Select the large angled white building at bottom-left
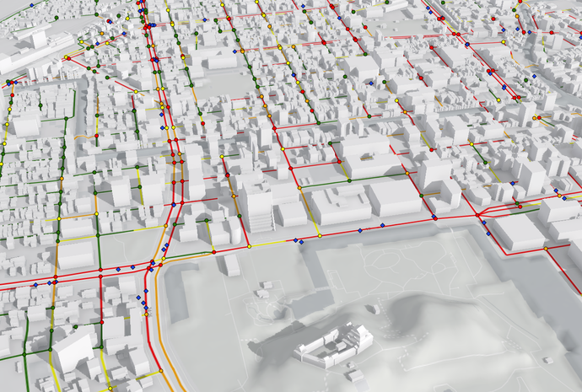Screen dimensions: 582x392 click(73, 350)
